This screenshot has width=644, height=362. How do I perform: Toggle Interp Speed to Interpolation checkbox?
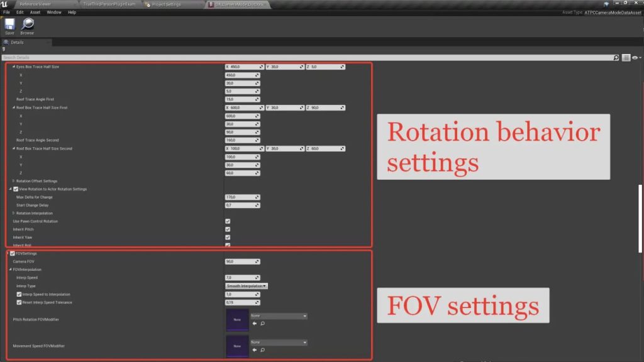[x=19, y=294]
